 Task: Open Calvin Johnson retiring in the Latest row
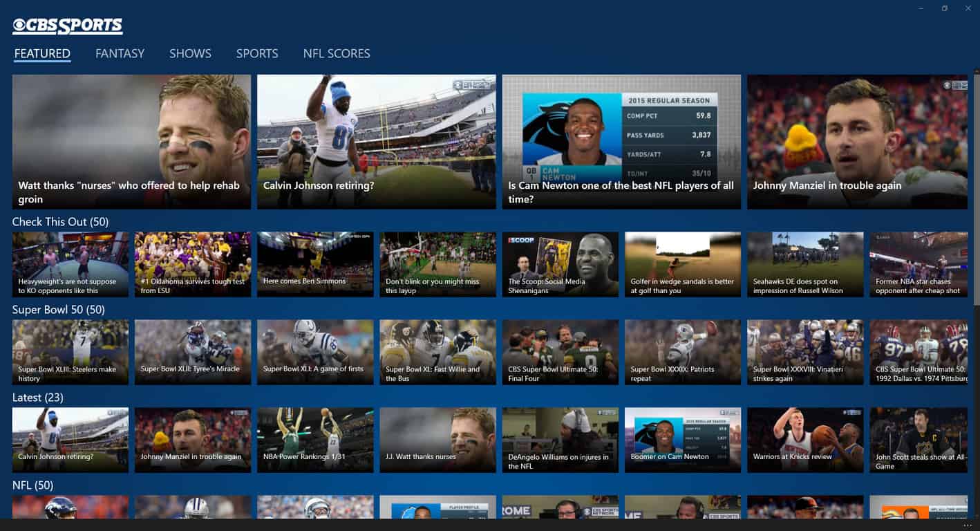click(70, 440)
